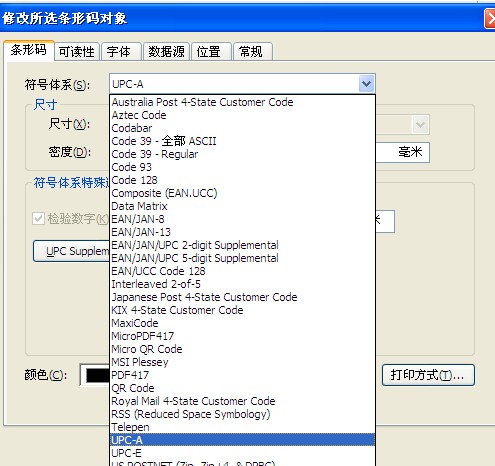
Task: Choose Code 128 in the list
Action: tap(242, 180)
